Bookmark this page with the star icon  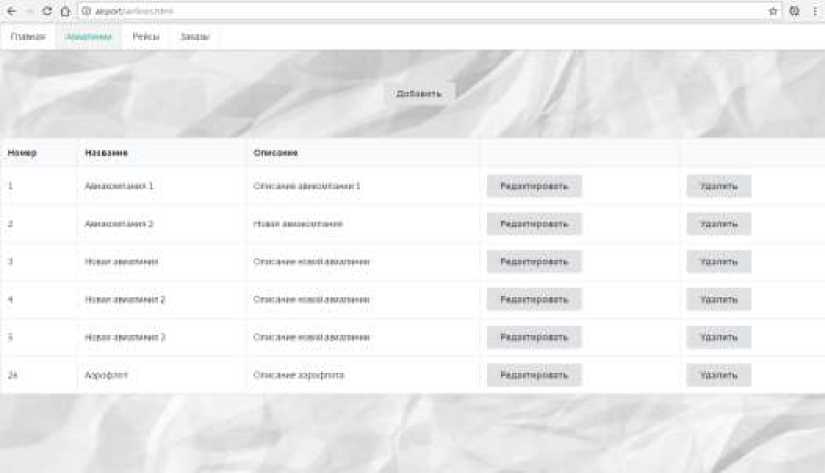pyautogui.click(x=773, y=11)
